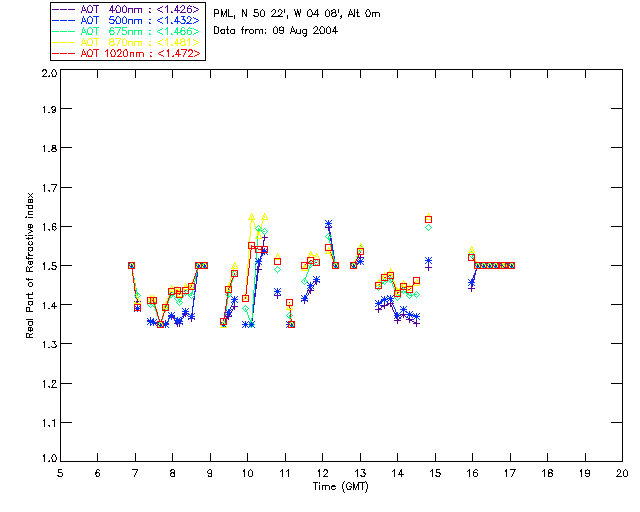Screen dimensions: 640x512
Task: Click the x-axis hour label 9
Action: click(x=210, y=473)
